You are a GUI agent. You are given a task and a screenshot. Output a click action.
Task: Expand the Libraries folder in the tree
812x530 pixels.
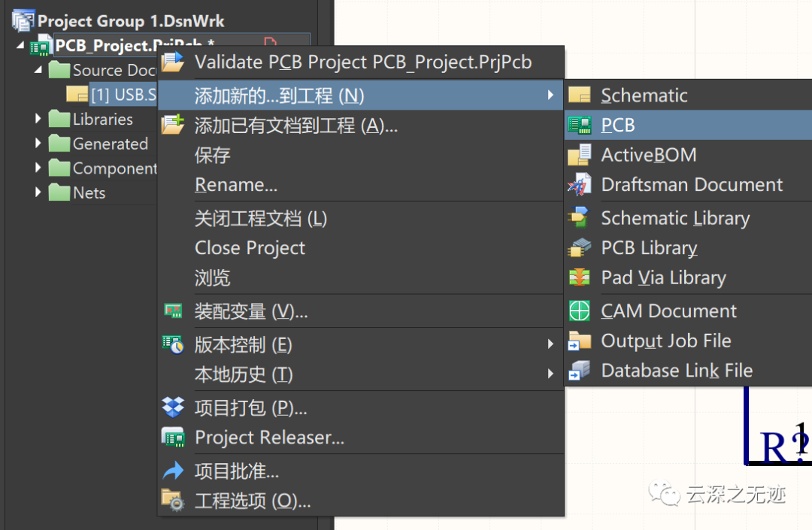[38, 119]
